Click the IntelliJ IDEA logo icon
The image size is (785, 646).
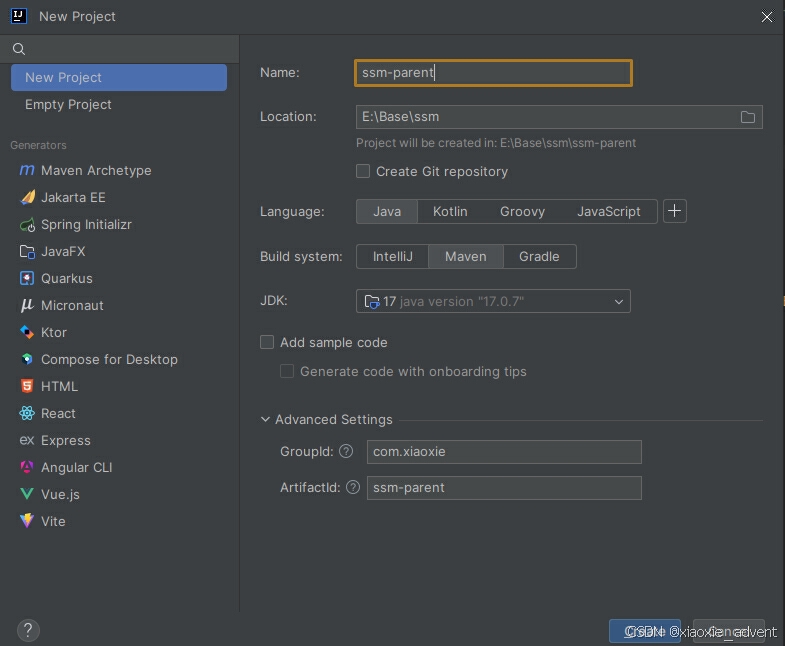(19, 16)
